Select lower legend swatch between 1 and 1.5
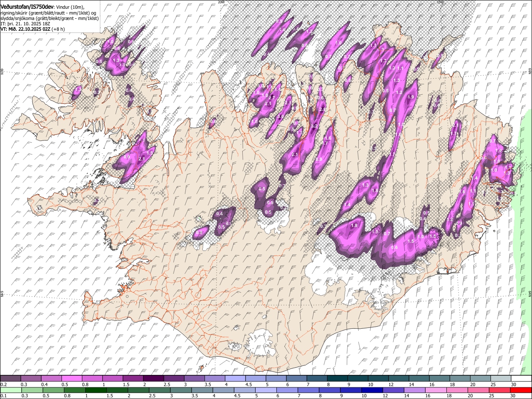Screen dimensions: 532x399 pos(96,390)
